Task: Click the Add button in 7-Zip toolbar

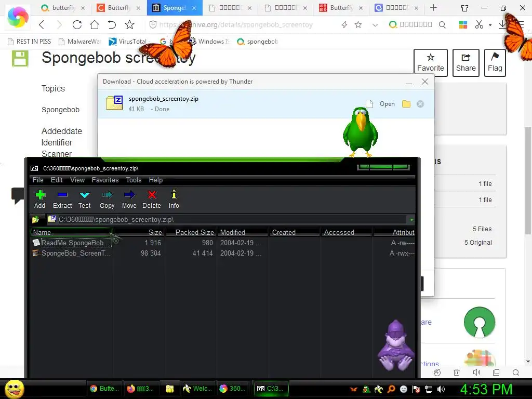Action: pyautogui.click(x=39, y=199)
